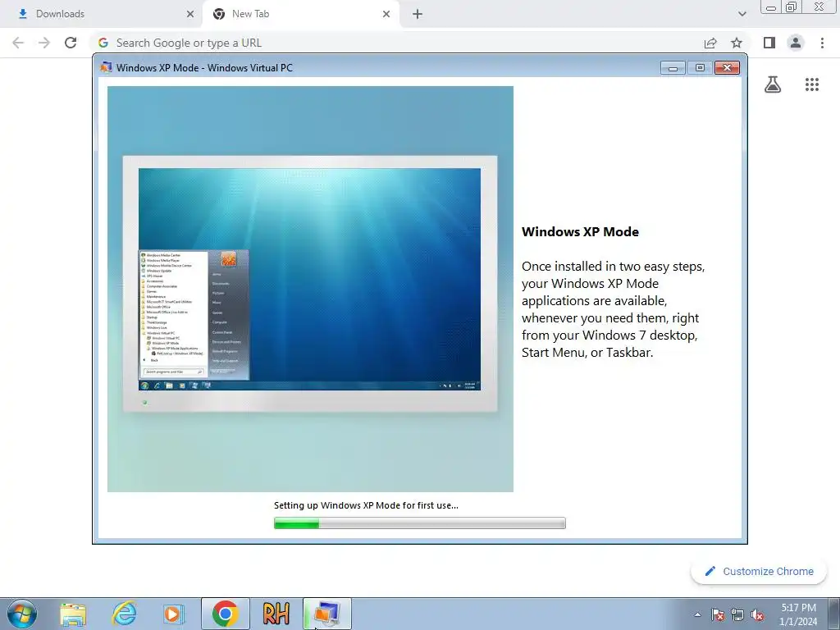Go back in Chrome
The width and height of the screenshot is (840, 630).
tap(18, 43)
